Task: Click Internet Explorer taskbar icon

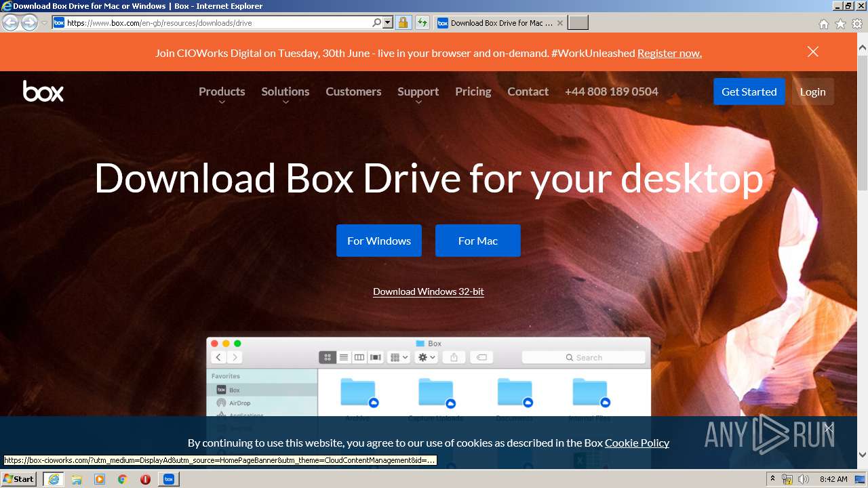Action: coord(53,479)
